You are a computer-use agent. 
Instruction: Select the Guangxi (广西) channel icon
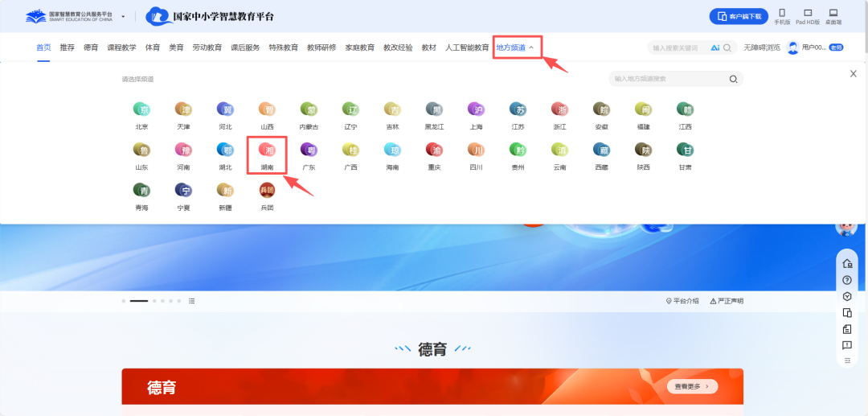tap(351, 150)
